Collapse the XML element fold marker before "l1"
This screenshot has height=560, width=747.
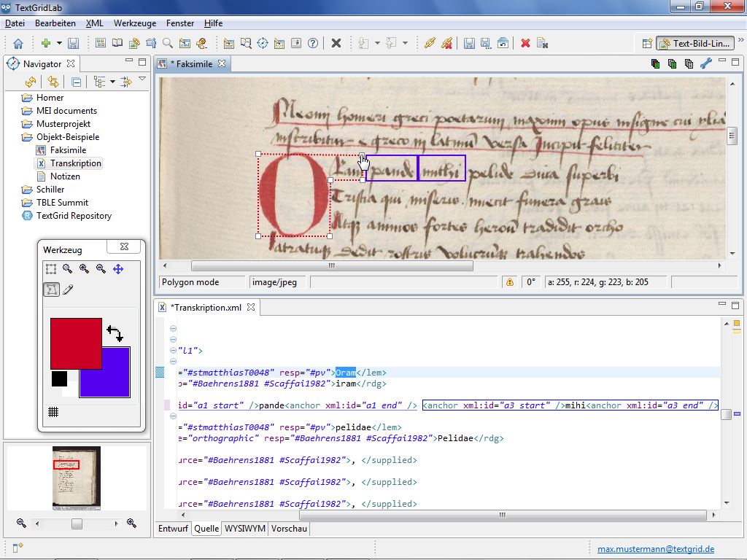click(x=173, y=351)
